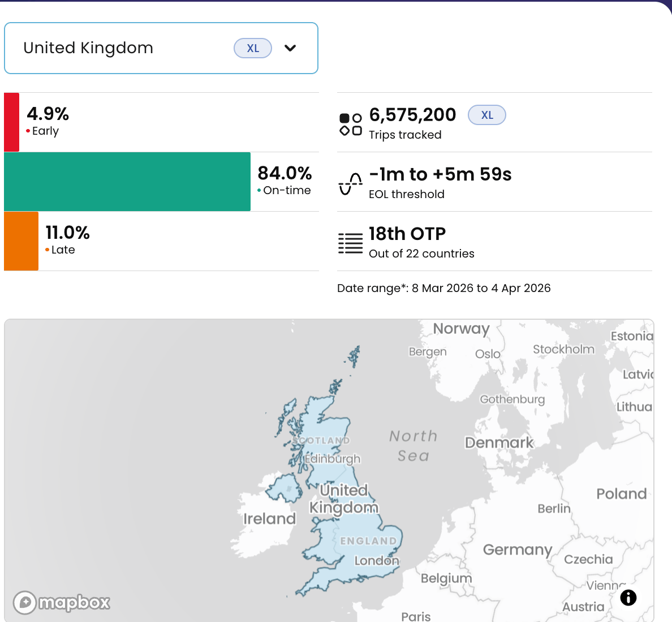Click Ireland on the map
Screen dimensions: 672x622
(269, 518)
